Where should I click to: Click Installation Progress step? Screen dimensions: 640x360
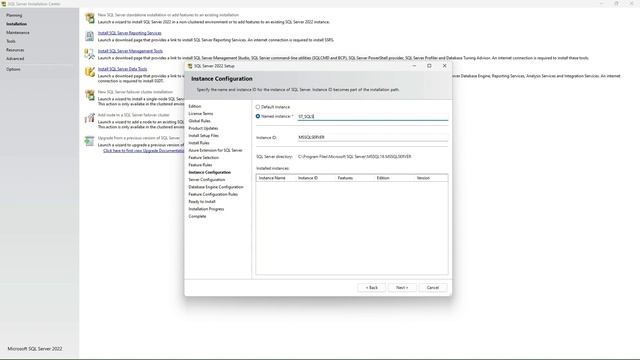(x=207, y=209)
